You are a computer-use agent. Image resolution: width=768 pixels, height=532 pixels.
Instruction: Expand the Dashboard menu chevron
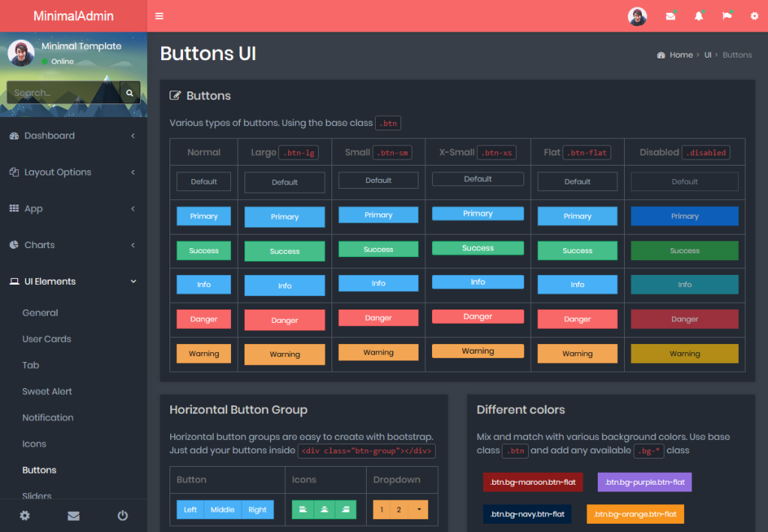tap(133, 136)
